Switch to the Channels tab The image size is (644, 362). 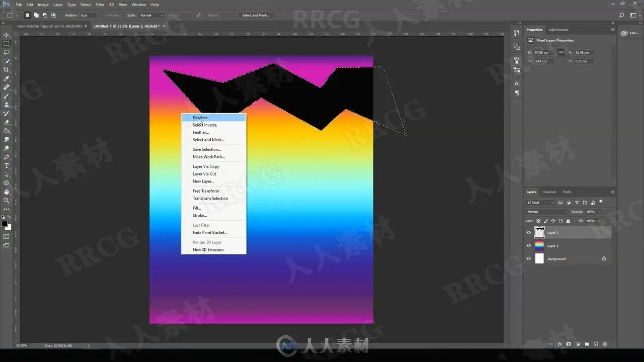click(x=549, y=192)
